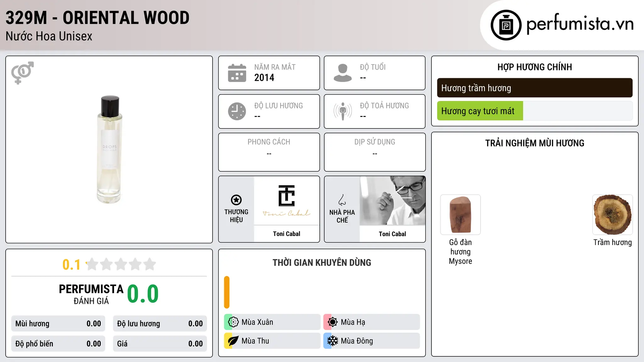644x362 pixels.
Task: Click the Gỗ đàn hương Mysore caption
Action: 460,252
